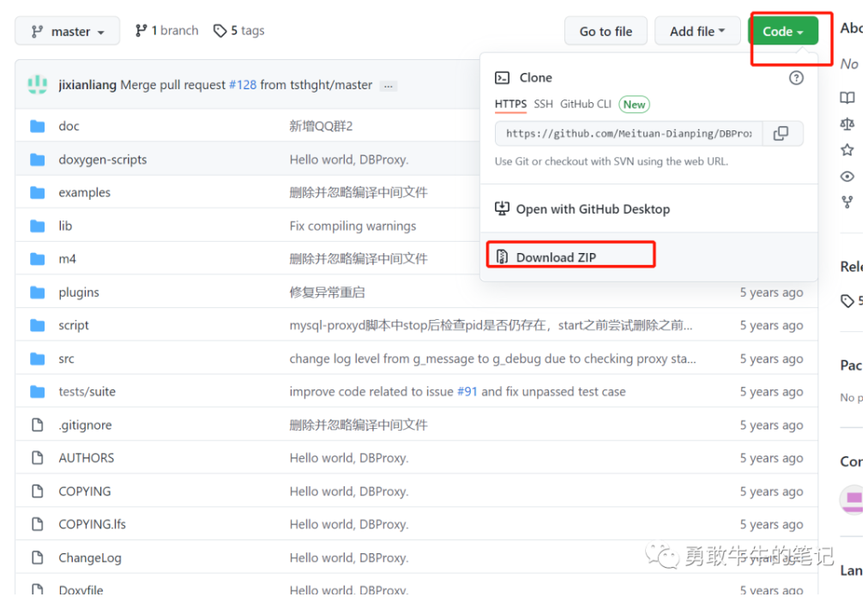Expand commit message ellipsis button
868x603 pixels.
tap(389, 86)
